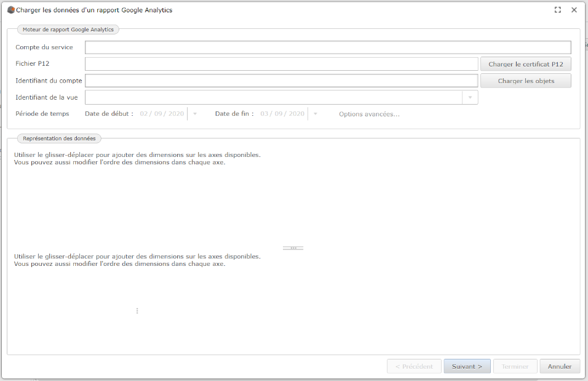
Task: Open the Date de début calendar arrow
Action: [195, 114]
